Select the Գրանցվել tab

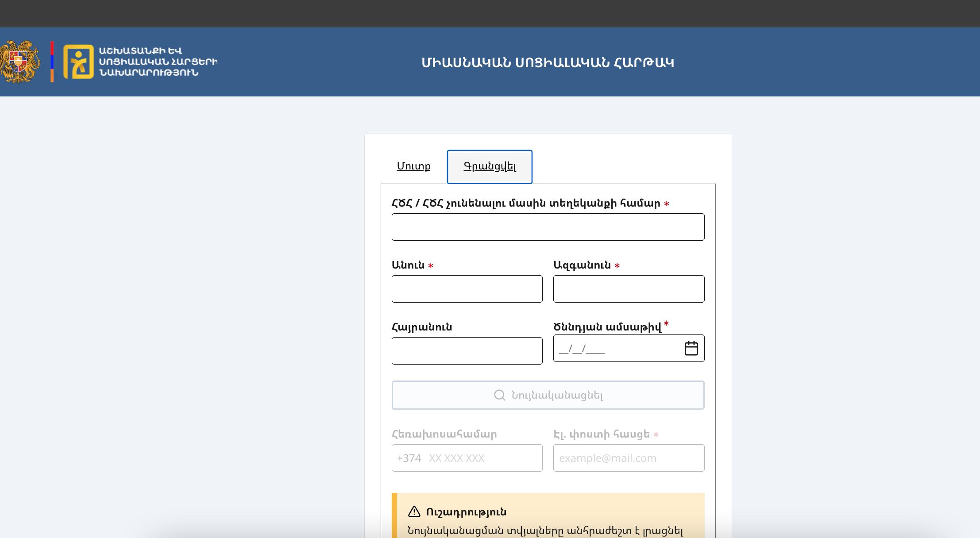tap(490, 167)
